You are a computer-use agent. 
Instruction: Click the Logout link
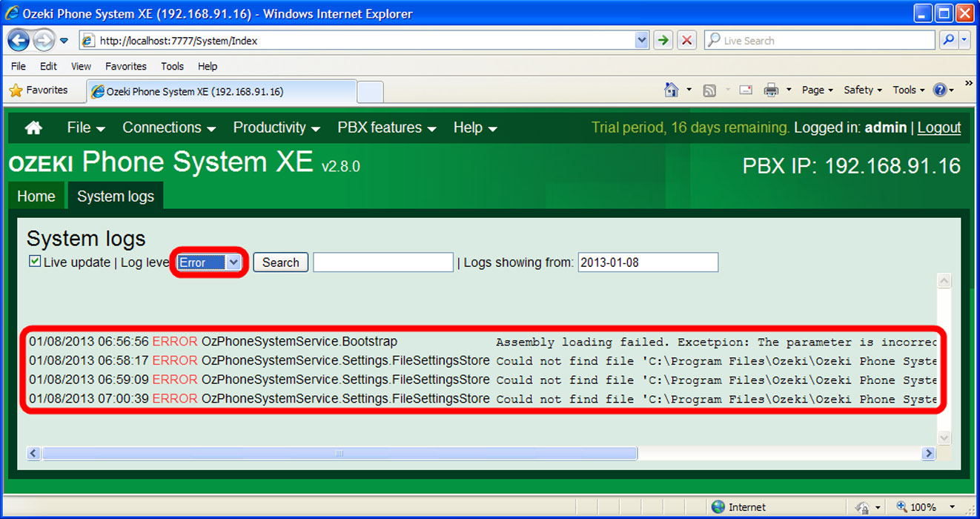tap(939, 128)
